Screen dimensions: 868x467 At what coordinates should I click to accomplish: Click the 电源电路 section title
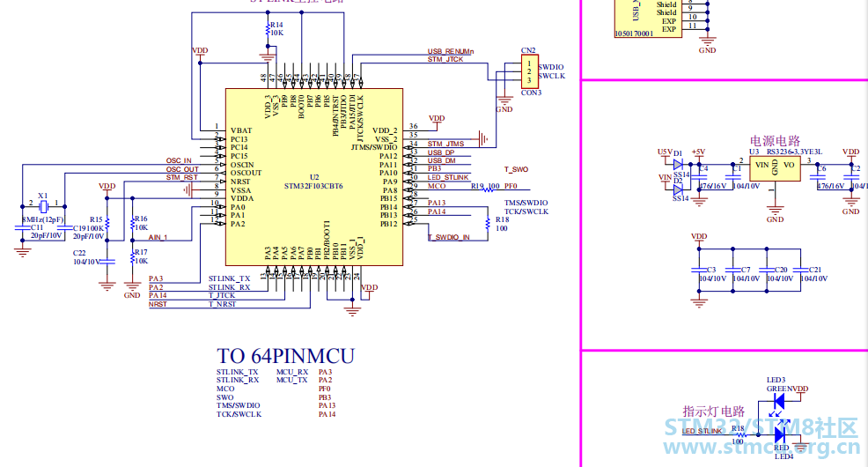pyautogui.click(x=775, y=141)
